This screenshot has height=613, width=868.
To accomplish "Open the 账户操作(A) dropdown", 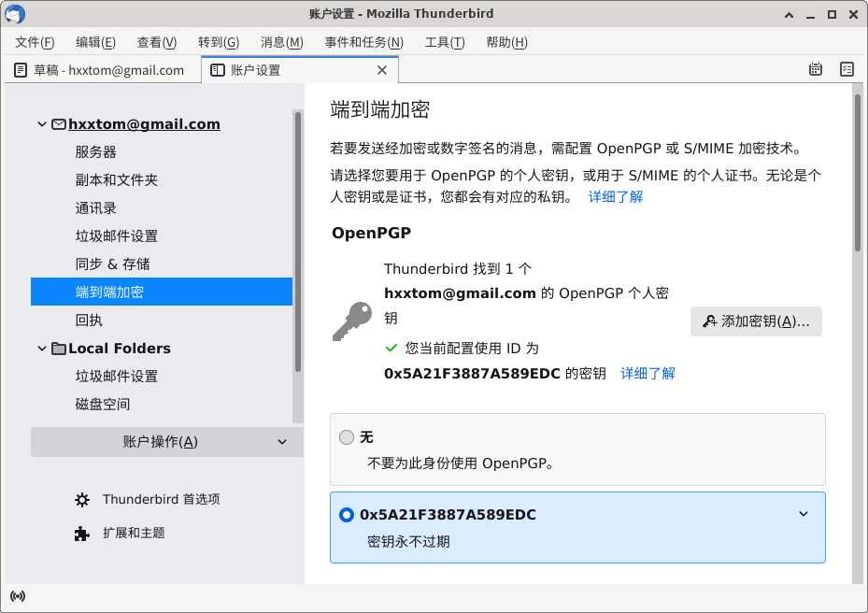I will click(x=166, y=442).
